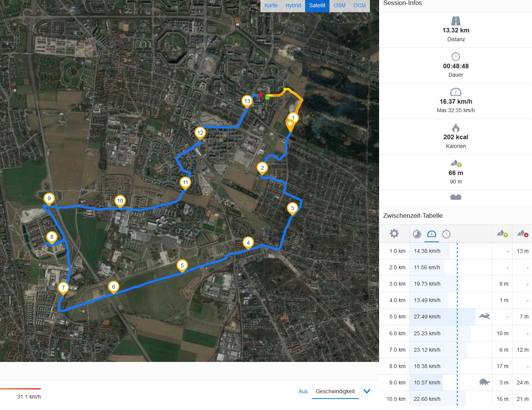
Task: Select the stopwatch duration column icon
Action: pyautogui.click(x=446, y=234)
